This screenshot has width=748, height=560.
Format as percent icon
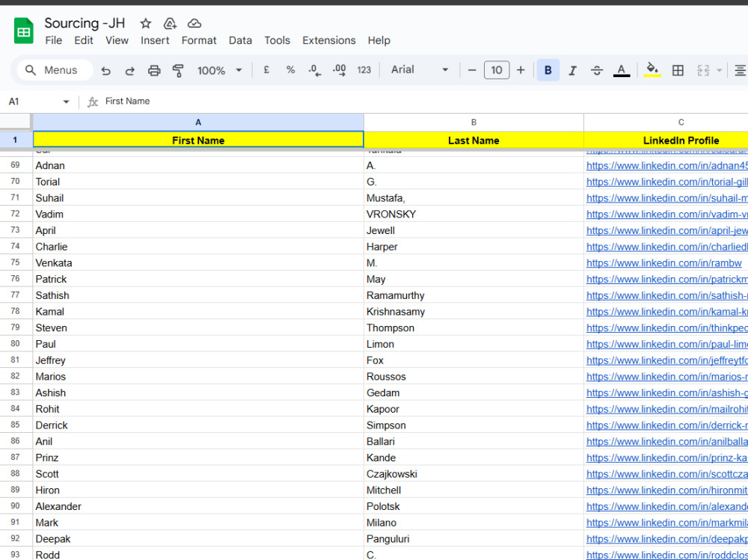coord(290,70)
